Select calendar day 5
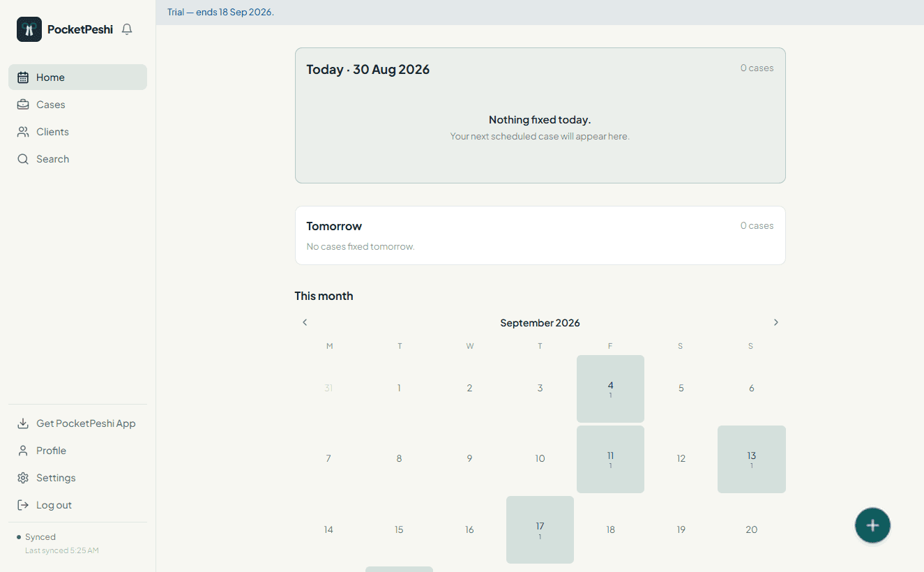924x572 pixels. coord(681,389)
